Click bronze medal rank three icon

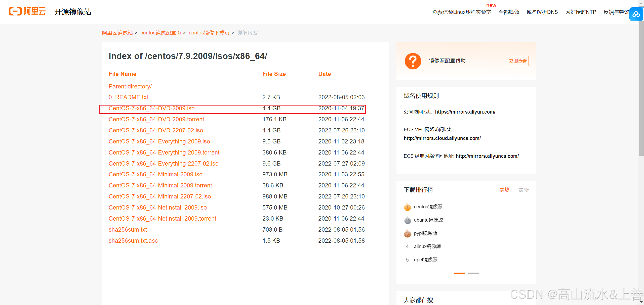coord(407,234)
